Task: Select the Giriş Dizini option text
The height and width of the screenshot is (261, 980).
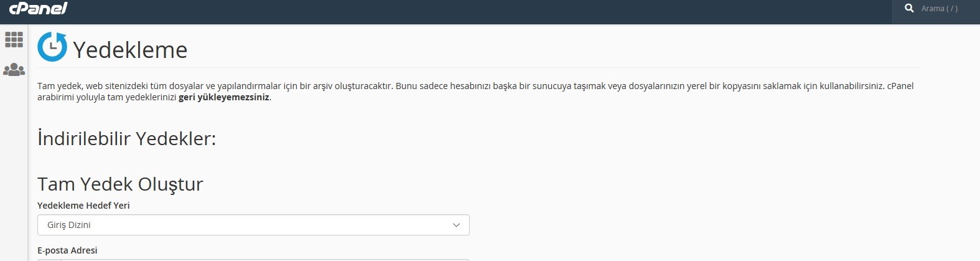Action: coord(69,225)
